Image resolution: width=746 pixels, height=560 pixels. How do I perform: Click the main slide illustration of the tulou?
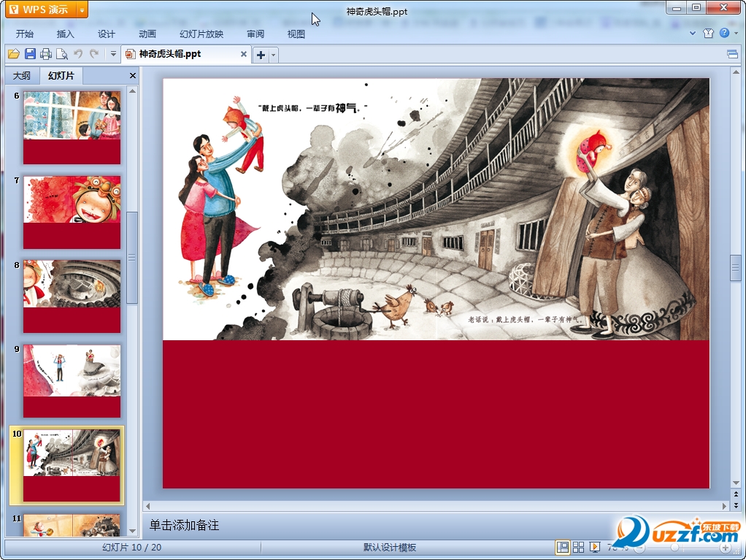[436, 209]
